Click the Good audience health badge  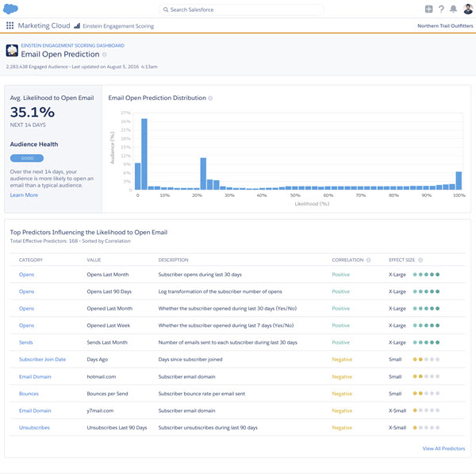tap(27, 158)
